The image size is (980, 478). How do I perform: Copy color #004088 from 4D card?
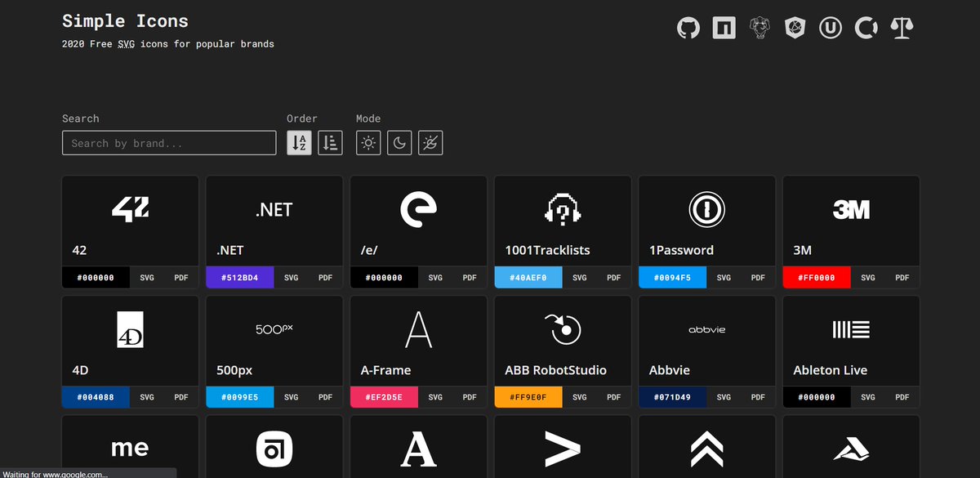coord(96,397)
